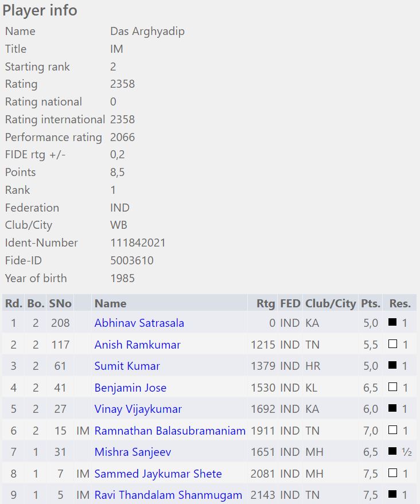Open Ramnathan Balasubramaniam player link
Screen dimensions: 420x504
coord(170,431)
